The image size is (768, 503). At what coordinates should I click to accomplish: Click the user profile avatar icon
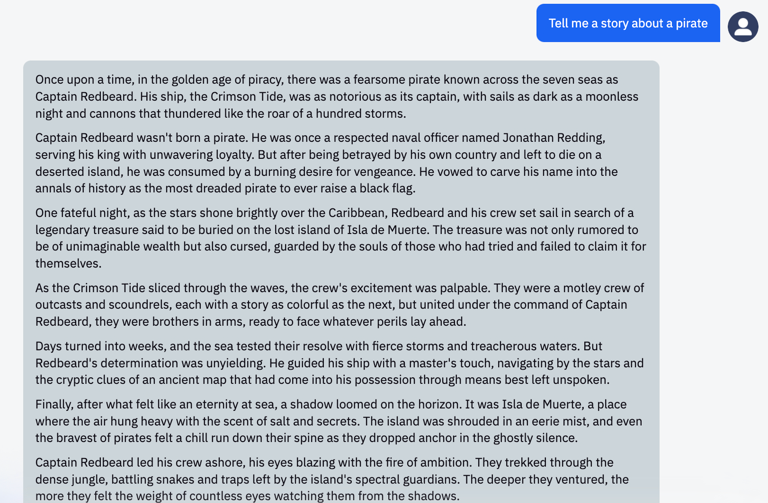(743, 26)
